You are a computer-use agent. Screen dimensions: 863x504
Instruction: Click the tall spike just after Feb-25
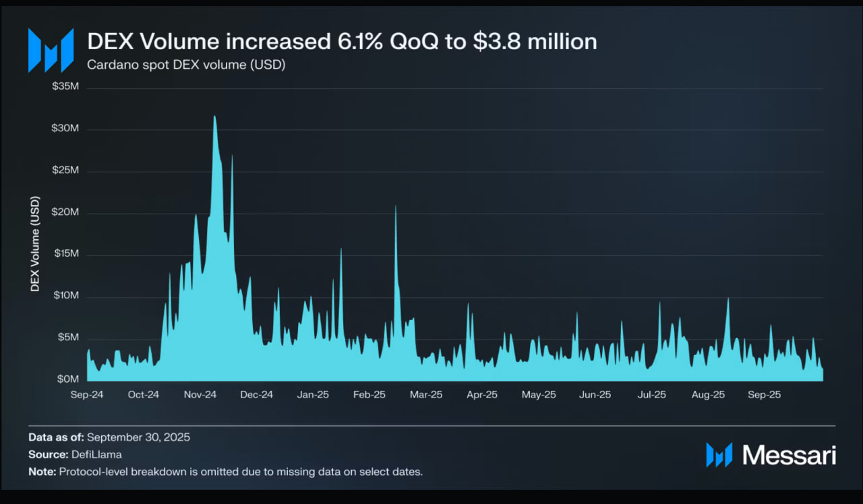click(396, 208)
